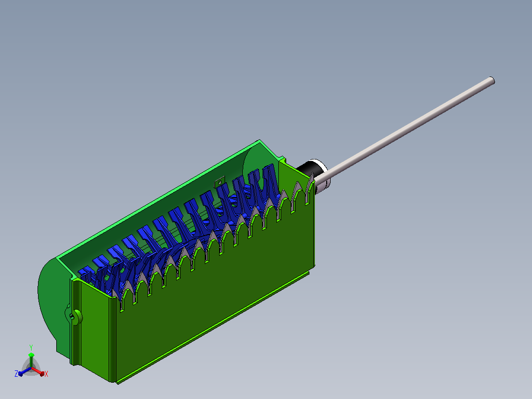This screenshot has width=532, height=399.
Task: Click the red X axis of the orientation triad
Action: 40,372
